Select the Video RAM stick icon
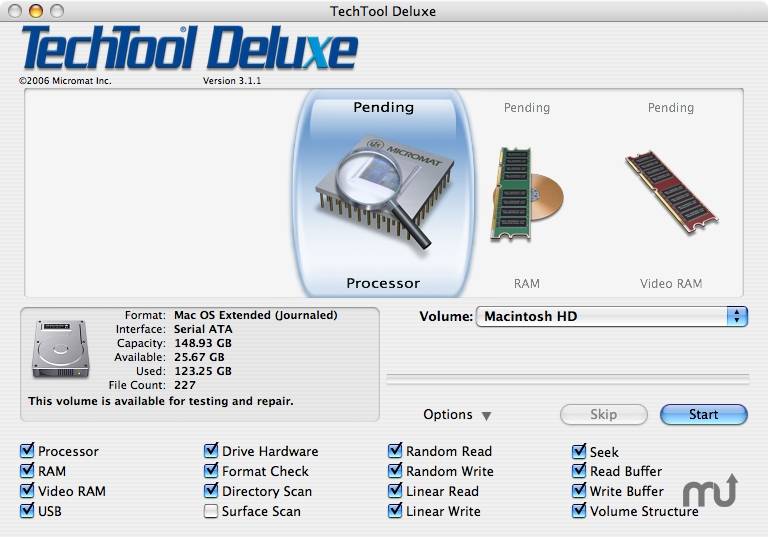 [672, 191]
